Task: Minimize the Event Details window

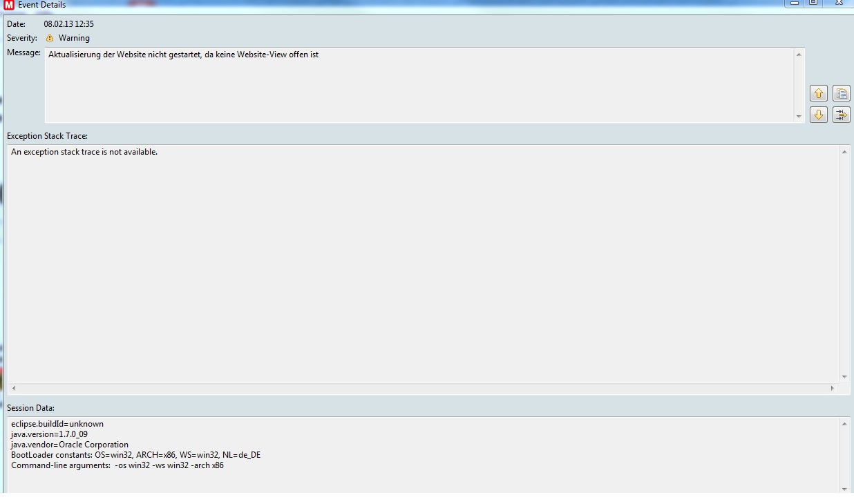Action: (x=795, y=3)
